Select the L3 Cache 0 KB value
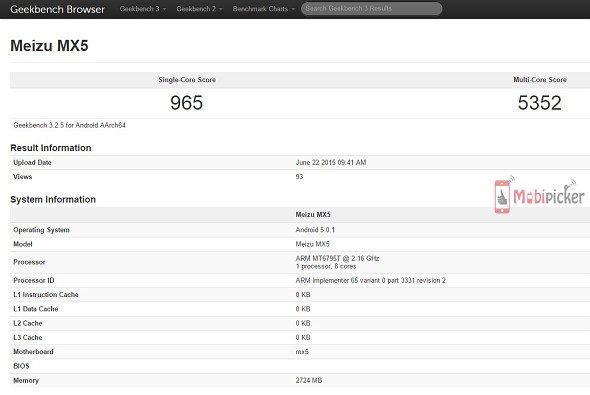Viewport: 590px width, 395px height. [x=303, y=337]
